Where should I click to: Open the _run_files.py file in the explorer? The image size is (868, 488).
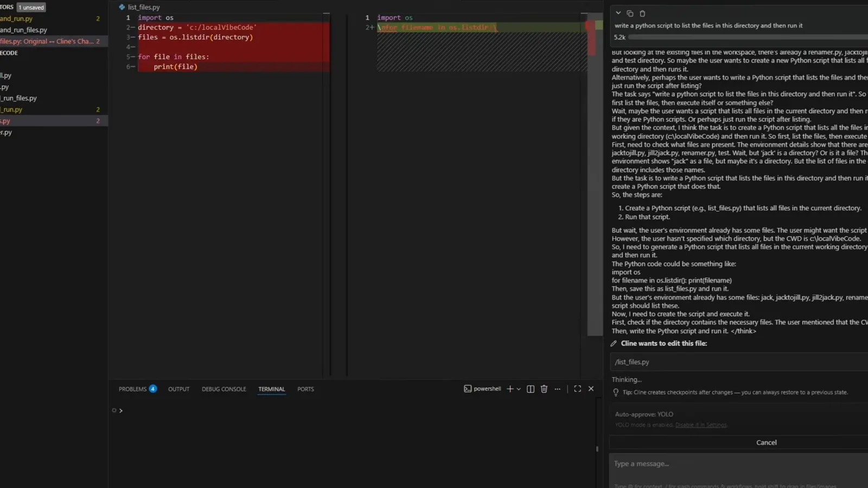[x=54, y=98]
